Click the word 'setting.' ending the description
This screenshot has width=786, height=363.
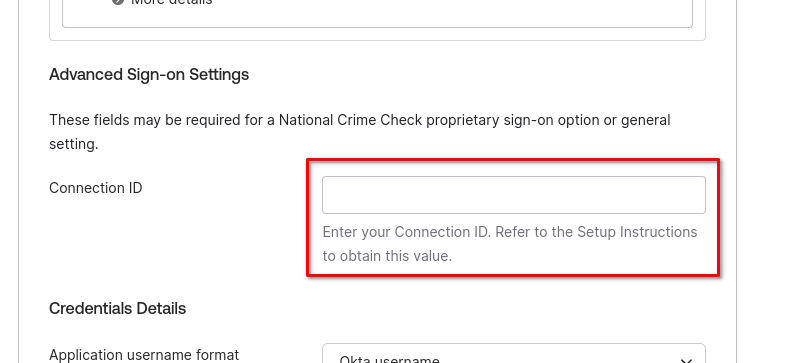coord(74,144)
